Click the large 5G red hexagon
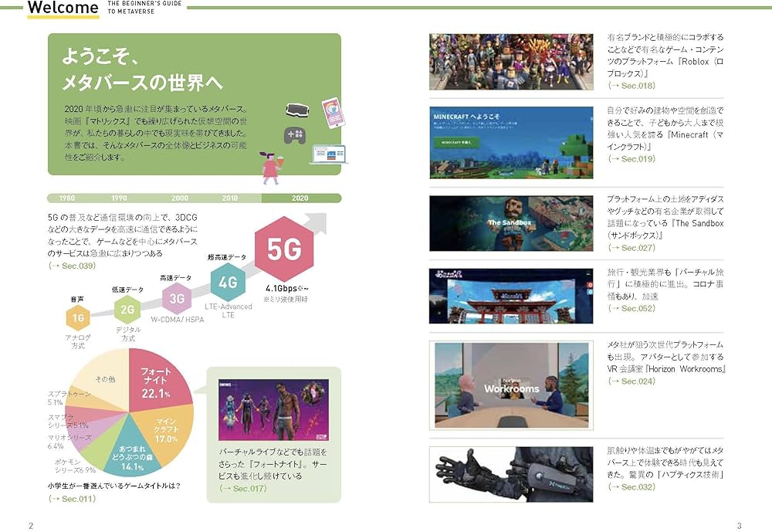Viewport: 772px width, 532px height. coord(284,249)
